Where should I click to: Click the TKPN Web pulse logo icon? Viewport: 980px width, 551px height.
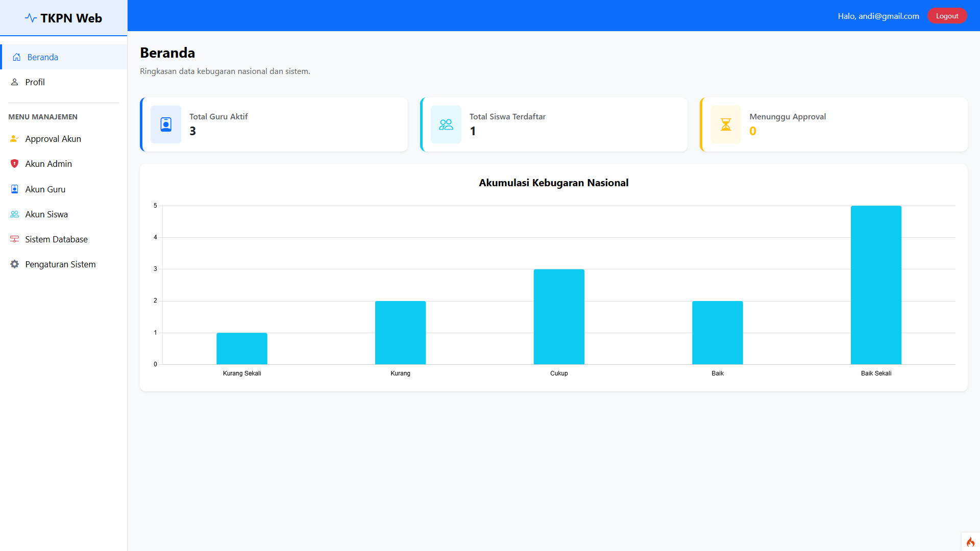coord(31,18)
